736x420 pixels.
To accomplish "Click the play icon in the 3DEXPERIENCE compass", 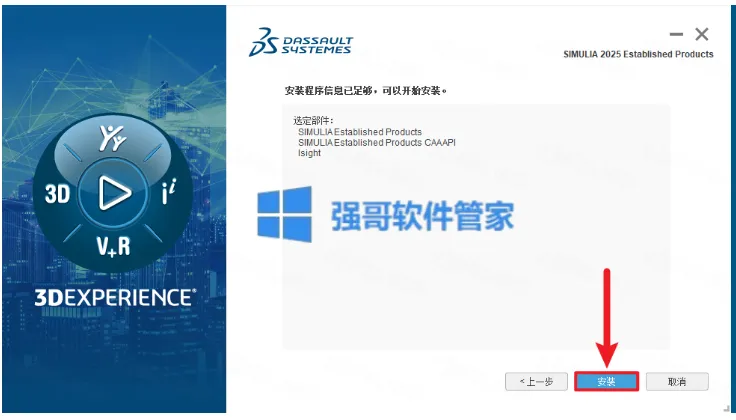I will [114, 193].
